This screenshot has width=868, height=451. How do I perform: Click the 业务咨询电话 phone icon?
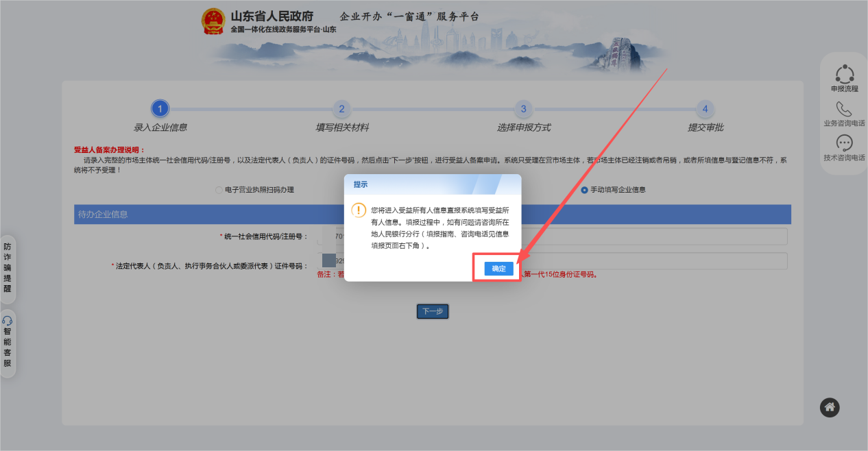click(x=844, y=110)
